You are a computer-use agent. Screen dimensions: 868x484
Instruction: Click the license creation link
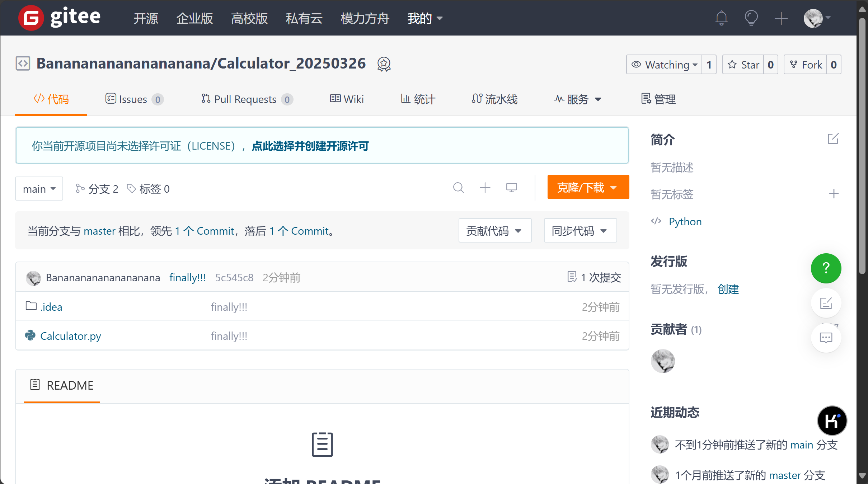(x=310, y=146)
